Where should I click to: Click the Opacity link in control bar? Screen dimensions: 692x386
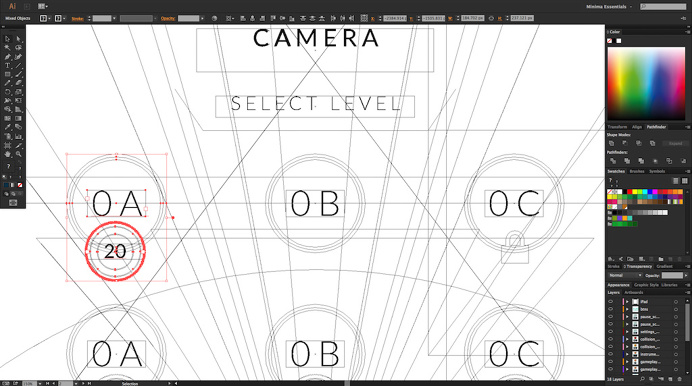coord(168,19)
